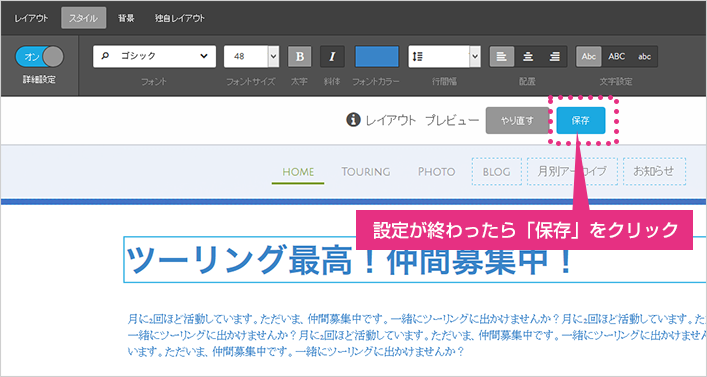The width and height of the screenshot is (707, 377).
Task: Click the info icon beside レイアウト プレビュー
Action: click(353, 120)
